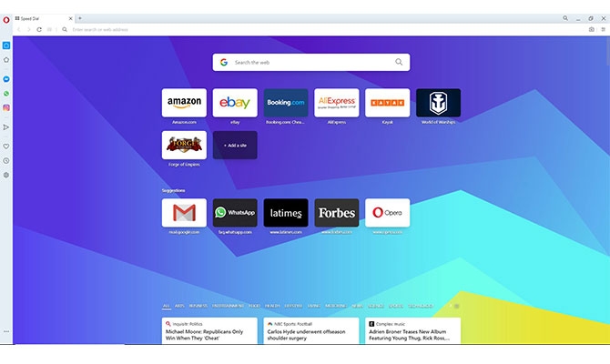Click the Add a site button
Viewport: 610px width, 364px height.
point(235,145)
